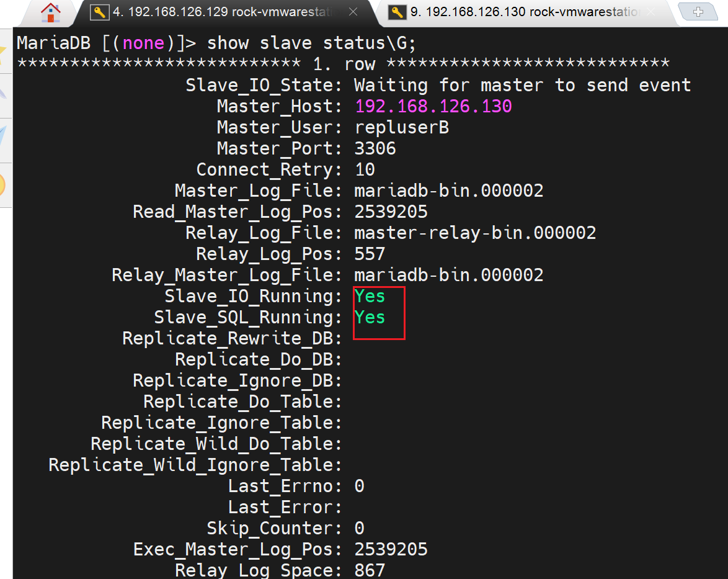The image size is (728, 579).
Task: Open a new session tab with plus button
Action: (698, 12)
